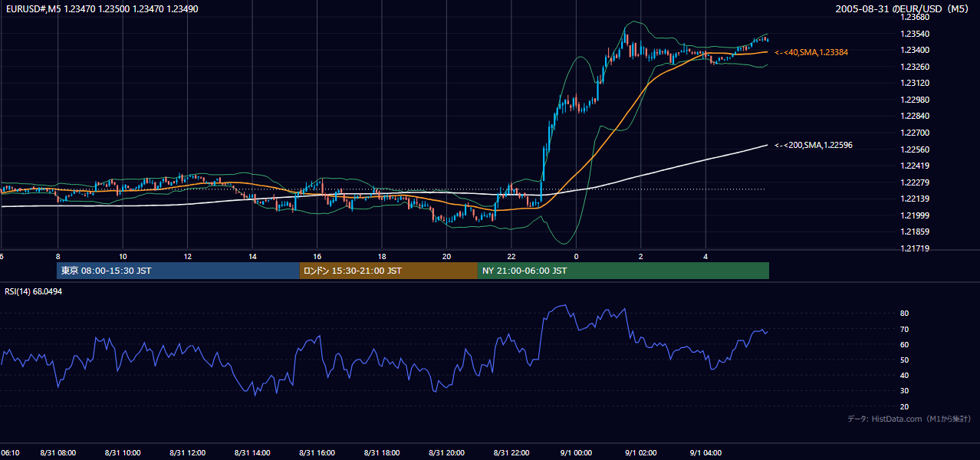The image size is (980, 460).
Task: Click the 8/31 08:00 bottom time label
Action: 58,453
